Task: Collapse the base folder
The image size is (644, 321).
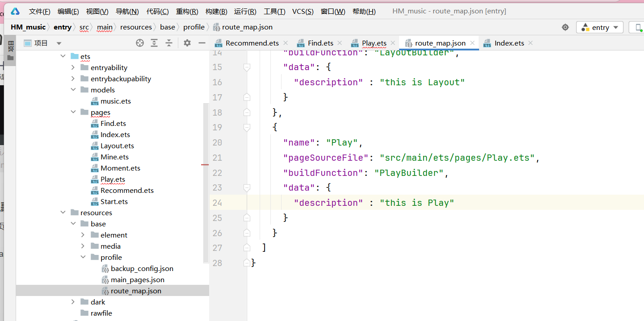Action: pyautogui.click(x=73, y=224)
